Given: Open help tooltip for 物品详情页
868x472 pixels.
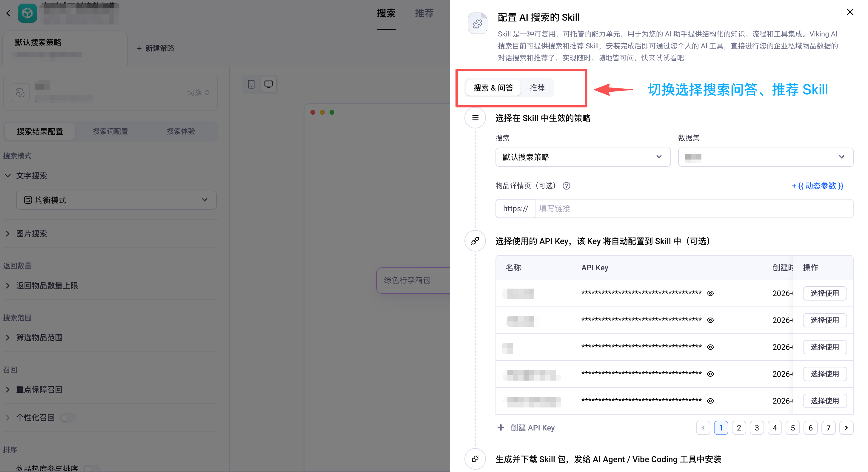Looking at the screenshot, I should pos(567,186).
